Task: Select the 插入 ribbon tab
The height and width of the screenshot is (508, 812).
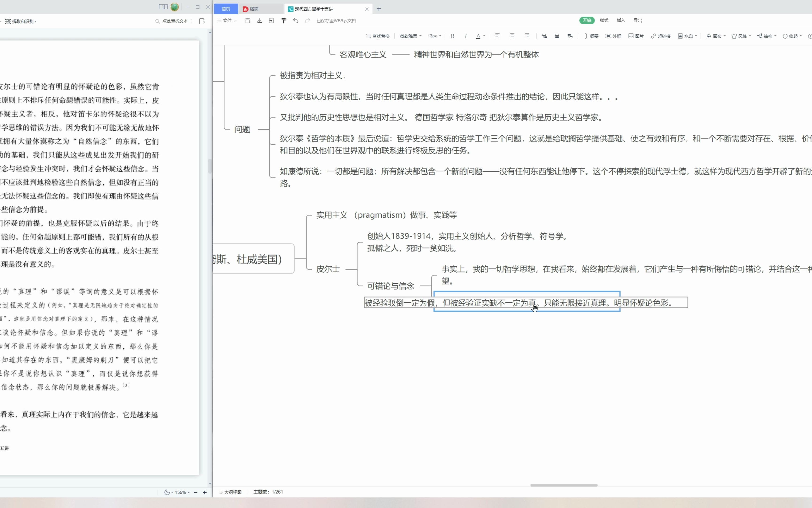Action: (x=621, y=20)
